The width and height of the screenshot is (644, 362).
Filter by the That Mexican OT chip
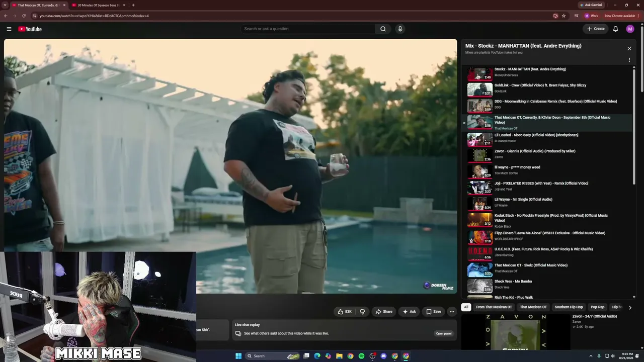click(533, 307)
